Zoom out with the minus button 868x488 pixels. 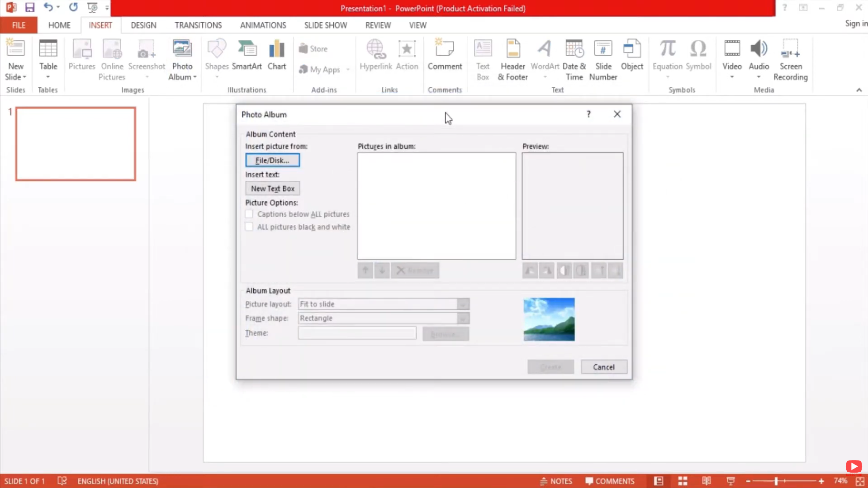[x=748, y=481]
